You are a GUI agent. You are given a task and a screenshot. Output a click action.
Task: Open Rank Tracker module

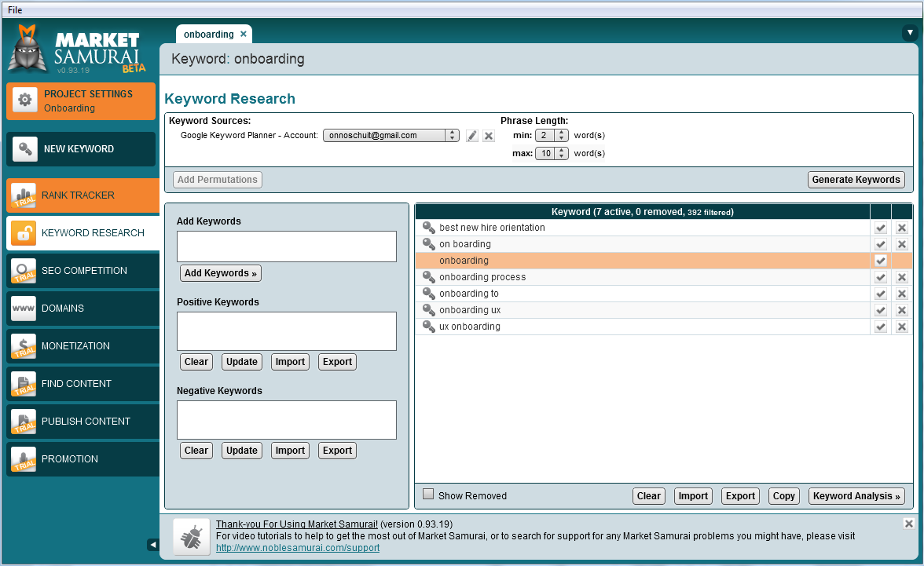click(82, 195)
